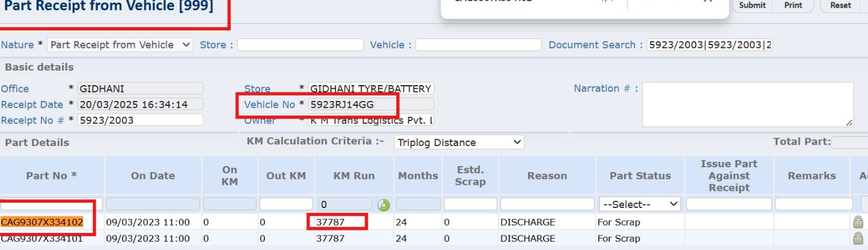Click the green KM Run refresh icon

click(x=384, y=205)
